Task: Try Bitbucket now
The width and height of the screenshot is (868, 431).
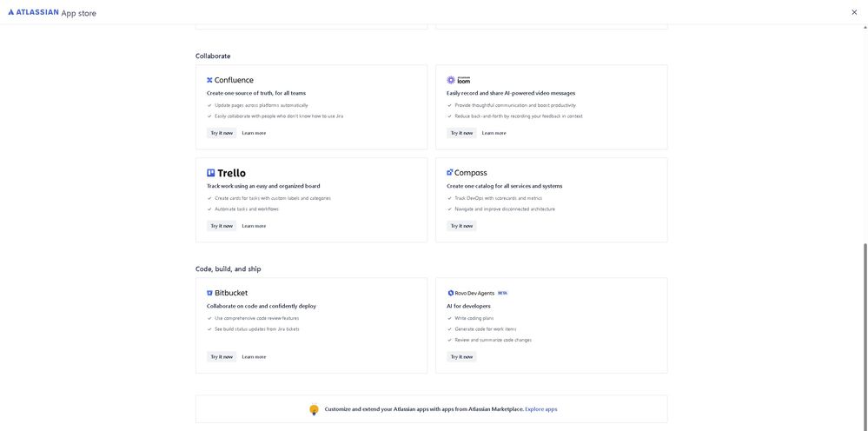Action: tap(222, 357)
